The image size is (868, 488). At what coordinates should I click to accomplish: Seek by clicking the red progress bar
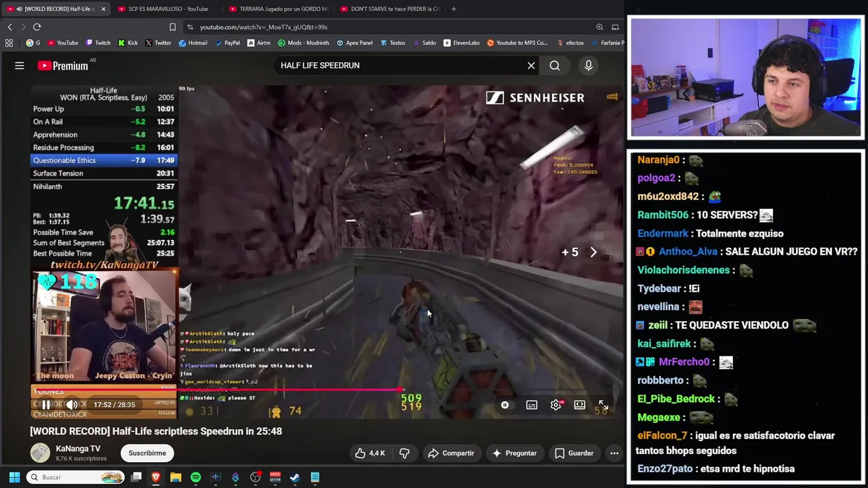coord(217,390)
